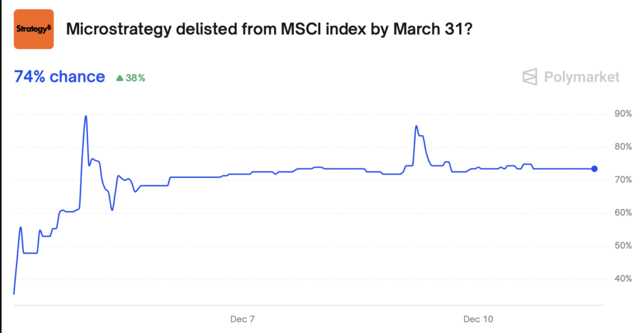Click the 60% y-axis label
This screenshot has width=644, height=333.
point(623,212)
